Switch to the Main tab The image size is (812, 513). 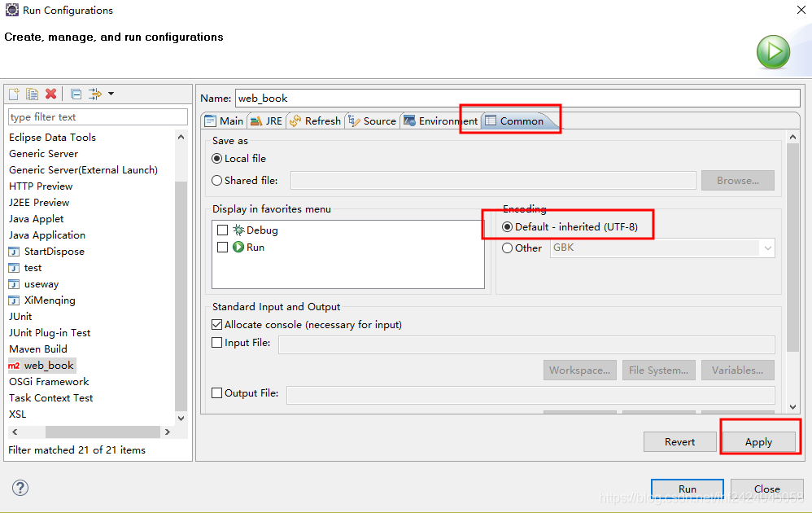coord(225,121)
